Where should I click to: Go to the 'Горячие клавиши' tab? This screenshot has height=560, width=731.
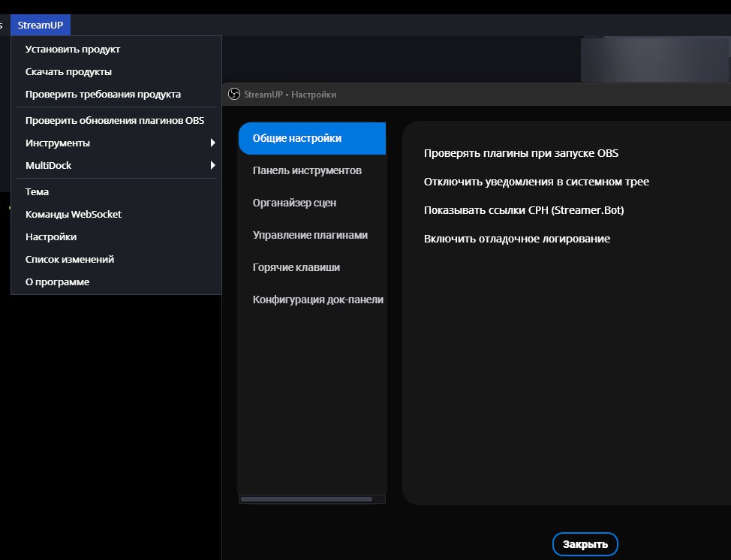click(296, 267)
